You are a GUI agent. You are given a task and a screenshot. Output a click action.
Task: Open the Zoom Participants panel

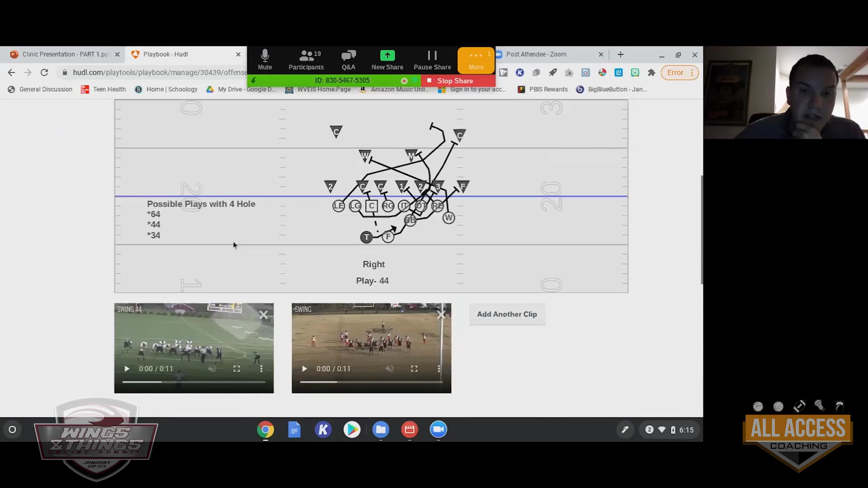pos(306,60)
